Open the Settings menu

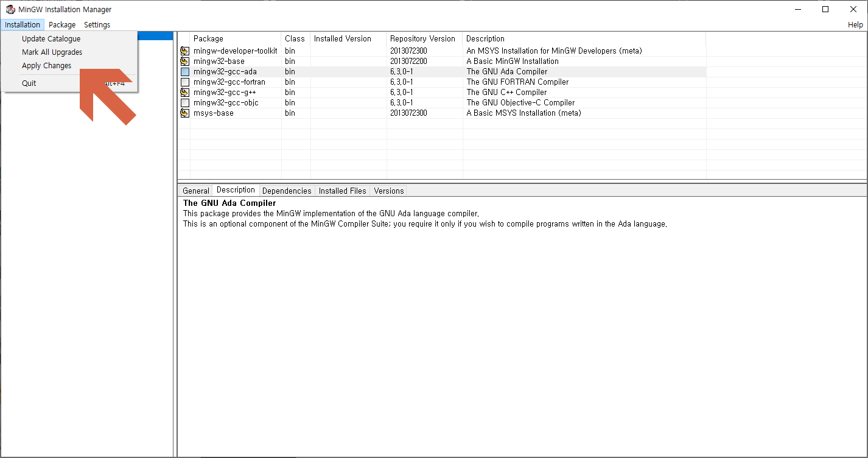tap(97, 25)
